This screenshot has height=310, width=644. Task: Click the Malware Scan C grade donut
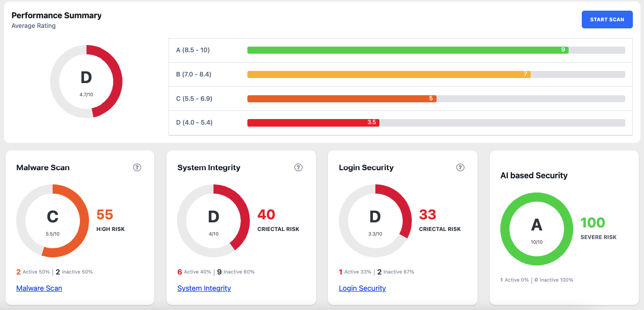pyautogui.click(x=53, y=220)
